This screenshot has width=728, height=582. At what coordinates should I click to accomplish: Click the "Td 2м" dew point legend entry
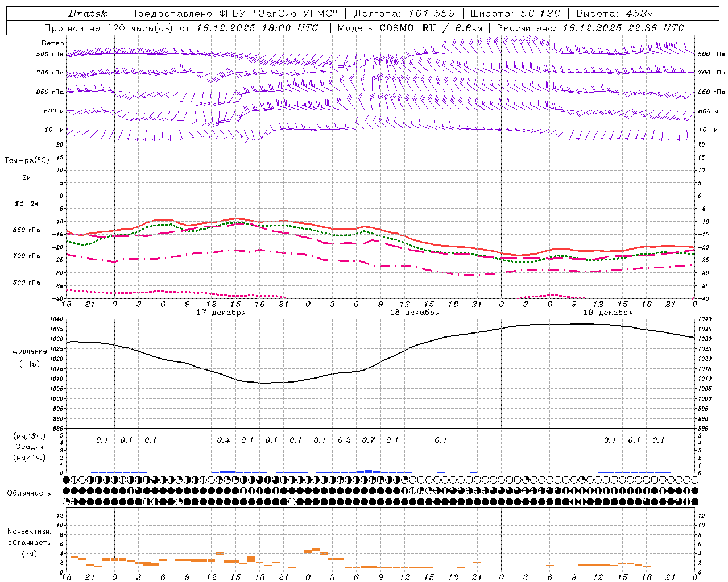[26, 203]
